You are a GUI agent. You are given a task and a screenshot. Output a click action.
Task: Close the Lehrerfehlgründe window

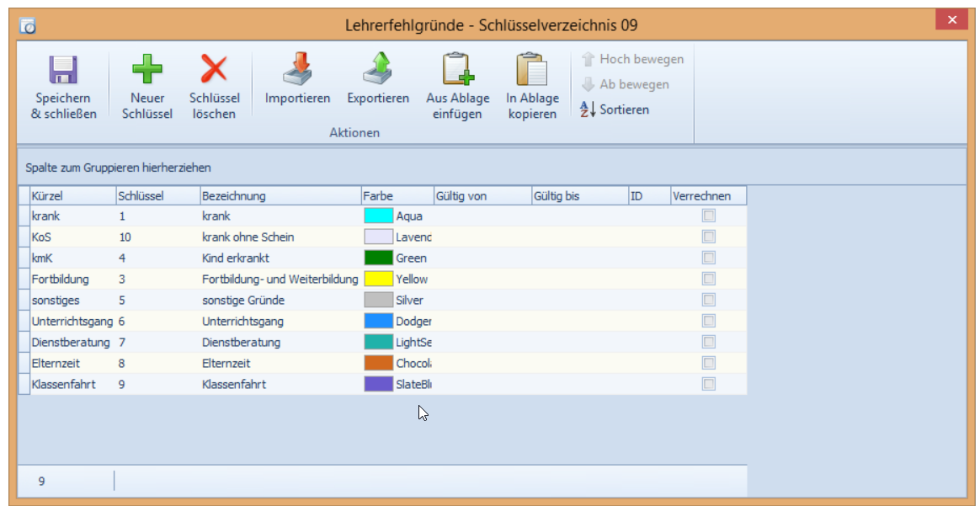click(952, 20)
